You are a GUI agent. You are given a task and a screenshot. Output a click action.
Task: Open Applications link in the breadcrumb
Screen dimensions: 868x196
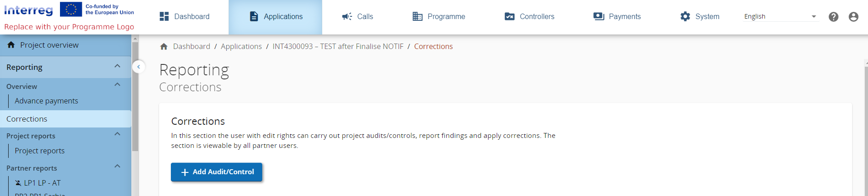tap(241, 47)
